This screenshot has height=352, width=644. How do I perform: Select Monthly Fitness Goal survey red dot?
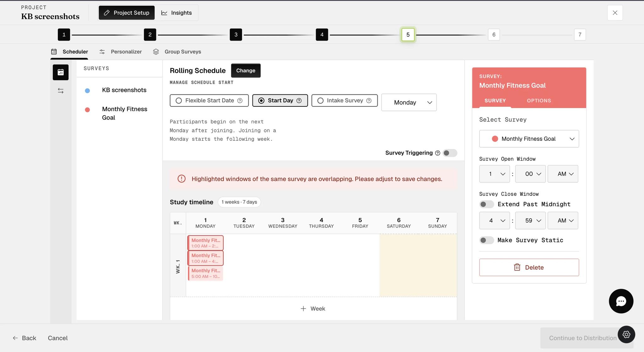tap(87, 110)
